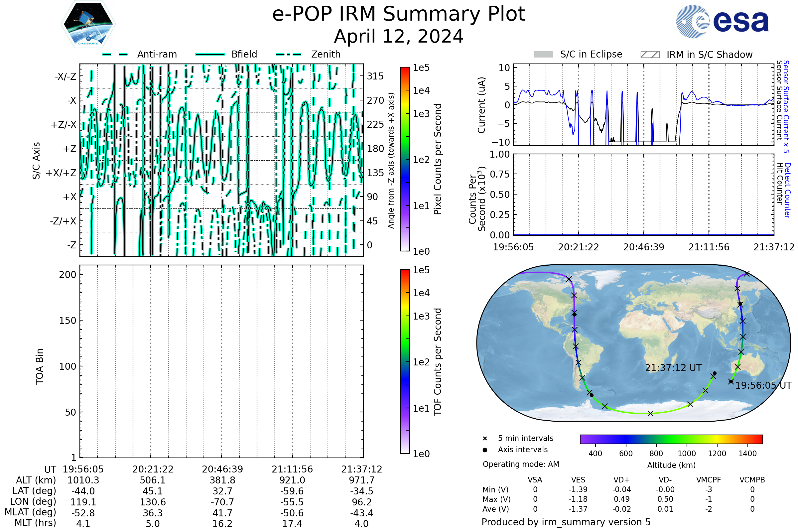Image resolution: width=798 pixels, height=532 pixels.
Task: Click the Pixel Counts per Second colorbar
Action: click(405, 159)
